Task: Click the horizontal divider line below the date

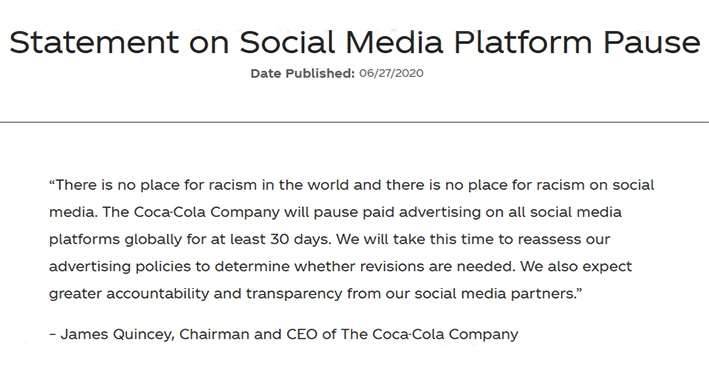Action: coord(354,122)
